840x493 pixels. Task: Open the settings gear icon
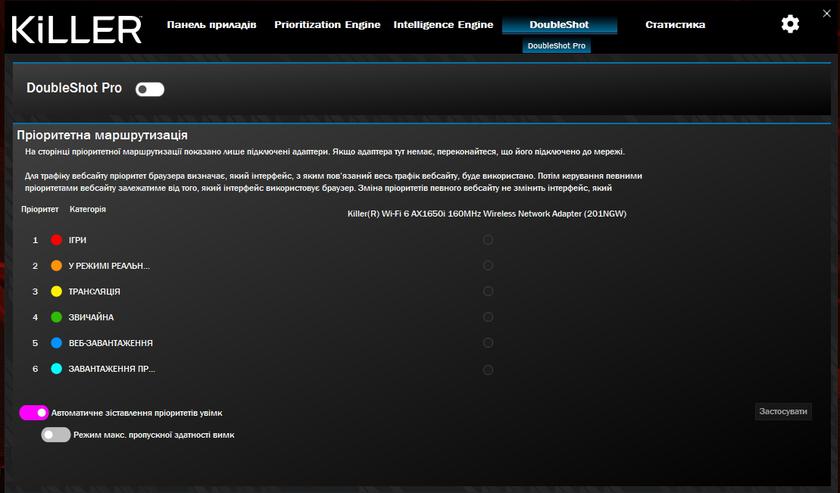790,24
